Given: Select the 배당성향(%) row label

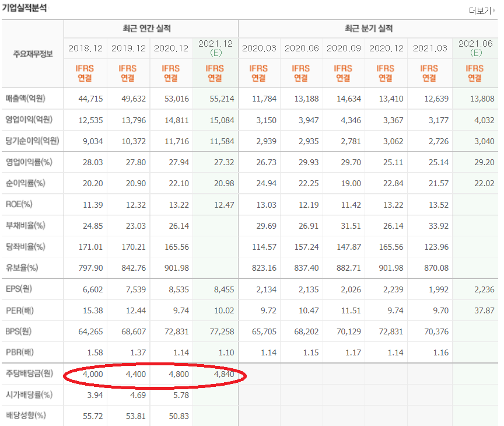Looking at the screenshot, I should point(26,415).
